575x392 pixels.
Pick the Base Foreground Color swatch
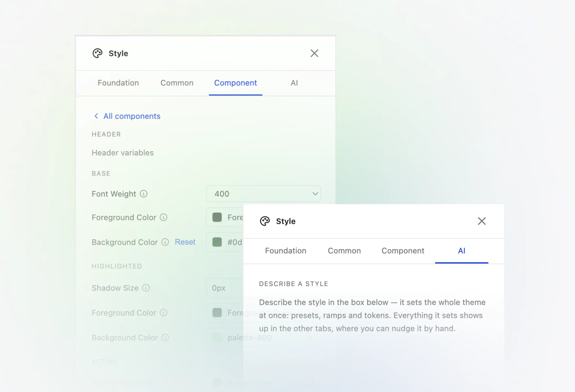[x=217, y=217]
